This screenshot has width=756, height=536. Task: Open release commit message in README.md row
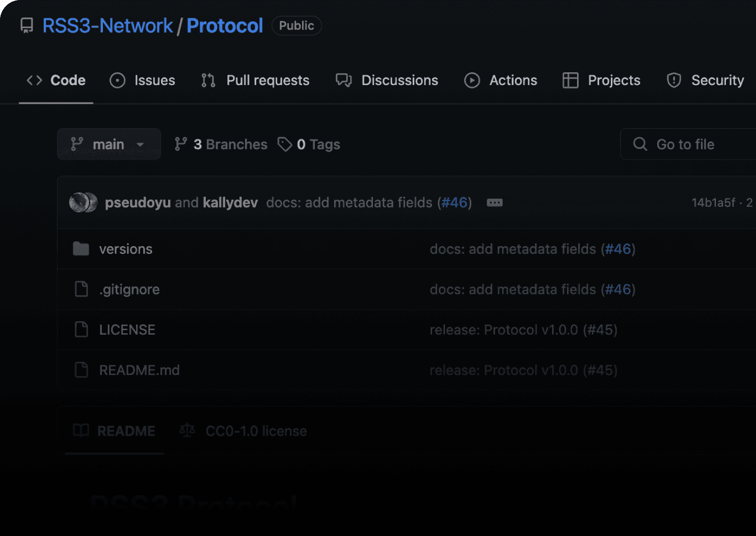click(524, 370)
